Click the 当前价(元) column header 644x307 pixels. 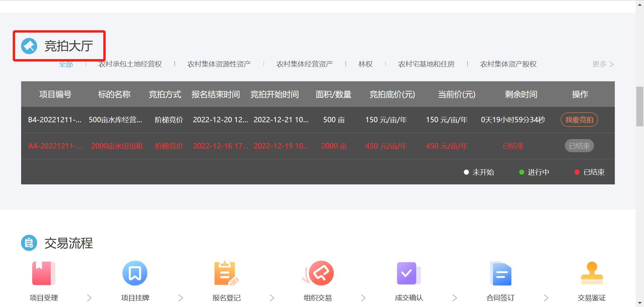(457, 94)
